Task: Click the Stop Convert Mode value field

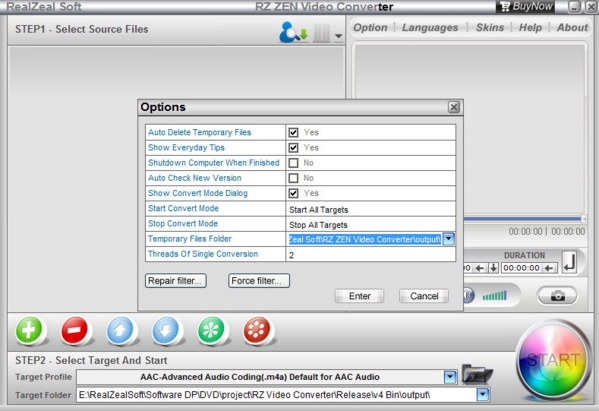Action: 371,224
